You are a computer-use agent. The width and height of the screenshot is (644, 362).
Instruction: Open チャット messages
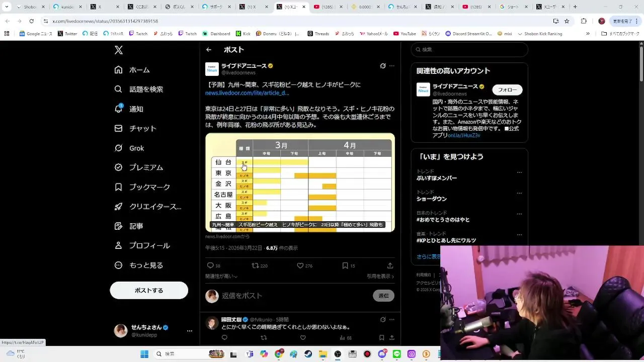click(135, 128)
